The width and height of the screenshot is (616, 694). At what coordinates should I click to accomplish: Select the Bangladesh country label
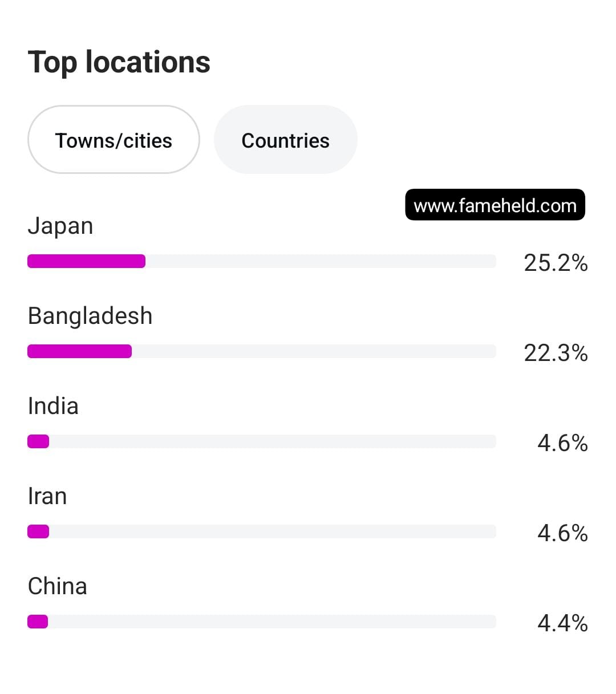click(x=90, y=316)
